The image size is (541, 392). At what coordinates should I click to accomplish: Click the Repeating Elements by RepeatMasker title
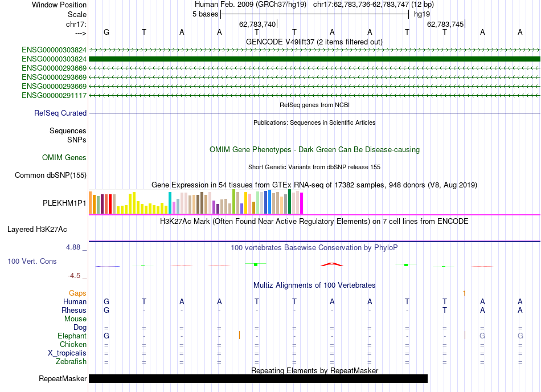314,370
